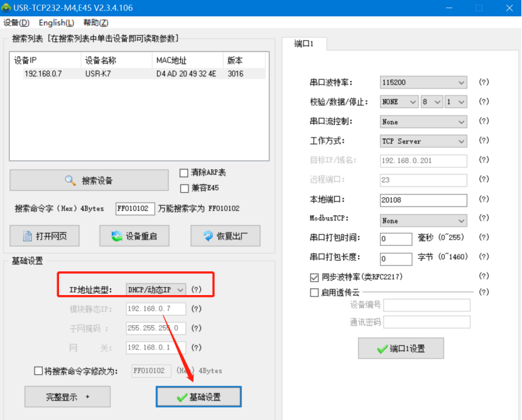The height and width of the screenshot is (420, 522).
Task: Click the 设备重启 restart icon button
Action: tap(134, 237)
